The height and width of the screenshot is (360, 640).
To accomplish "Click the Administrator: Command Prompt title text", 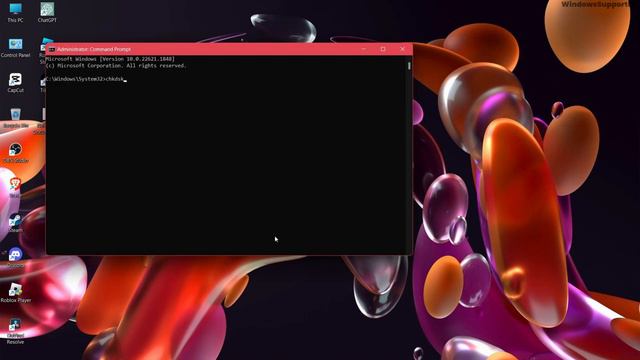I will (94, 49).
